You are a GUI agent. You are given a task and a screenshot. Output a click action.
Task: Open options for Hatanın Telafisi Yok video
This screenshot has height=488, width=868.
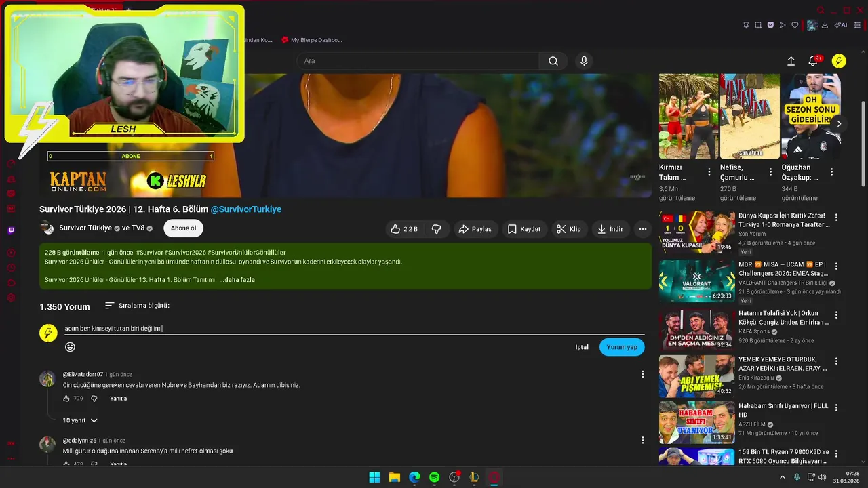click(836, 315)
